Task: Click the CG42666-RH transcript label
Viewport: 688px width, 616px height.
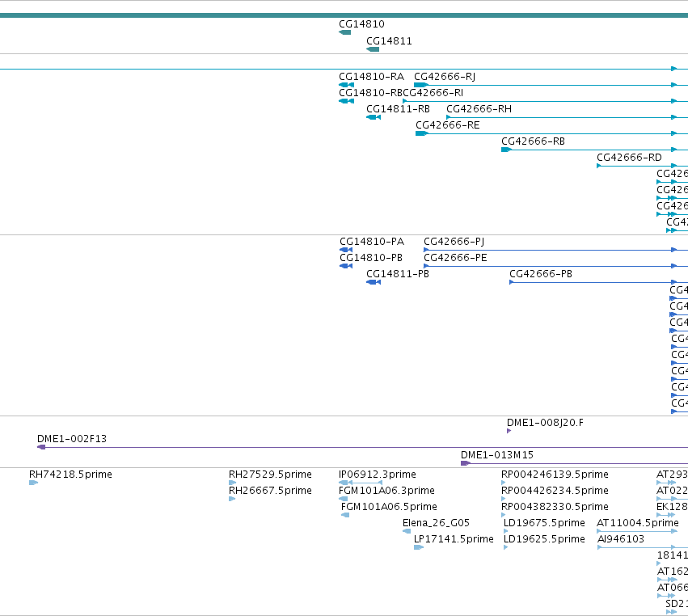Action: click(x=479, y=109)
